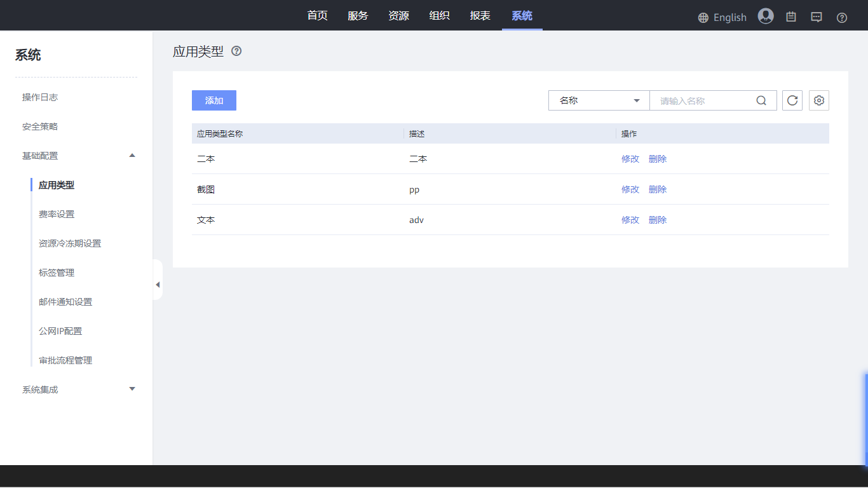Click the search magnifier icon
Image resolution: width=868 pixels, height=488 pixels.
point(761,100)
